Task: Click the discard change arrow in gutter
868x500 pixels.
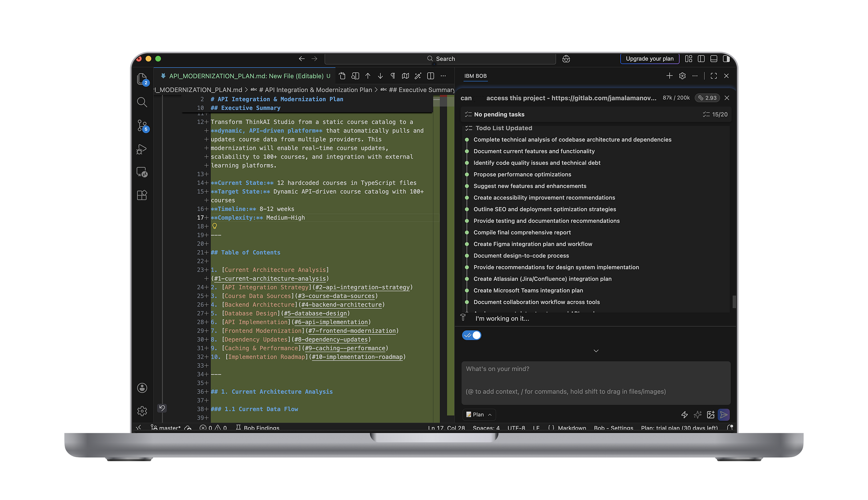Action: 162,408
